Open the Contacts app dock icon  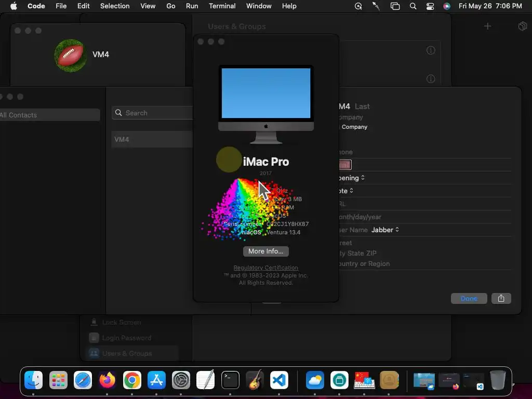pos(389,380)
